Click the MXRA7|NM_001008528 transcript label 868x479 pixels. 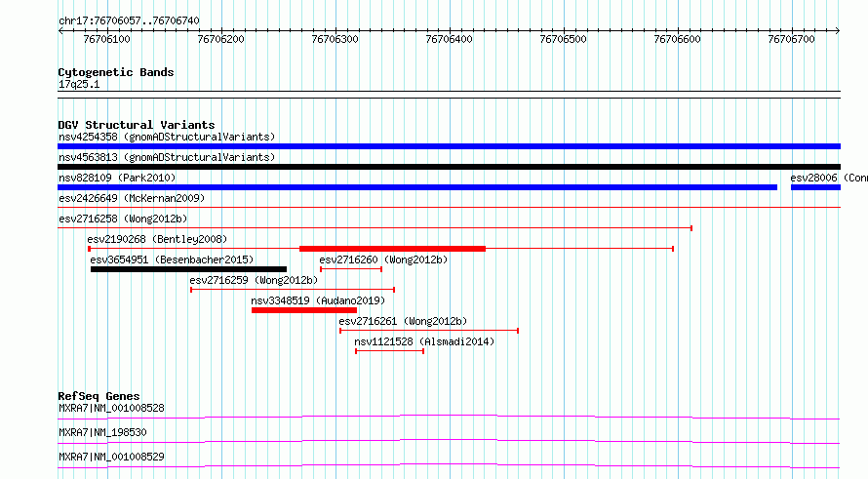pos(111,408)
